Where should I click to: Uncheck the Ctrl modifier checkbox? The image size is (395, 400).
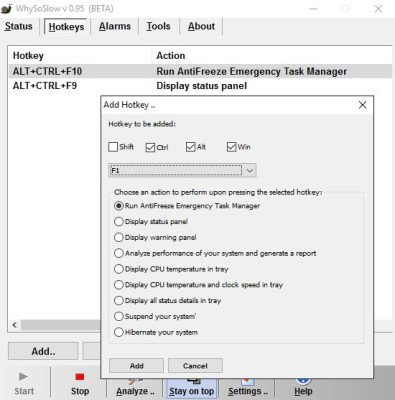150,147
